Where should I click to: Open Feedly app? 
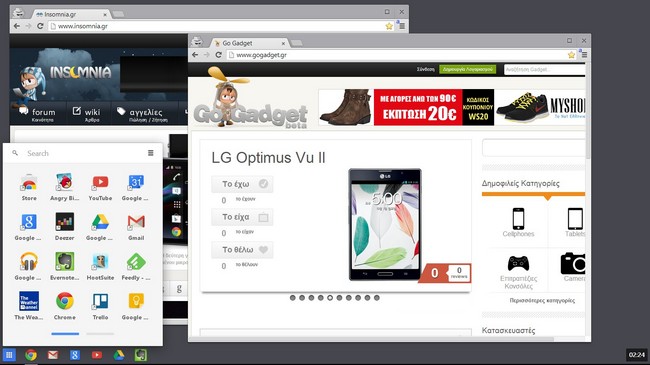pyautogui.click(x=136, y=267)
